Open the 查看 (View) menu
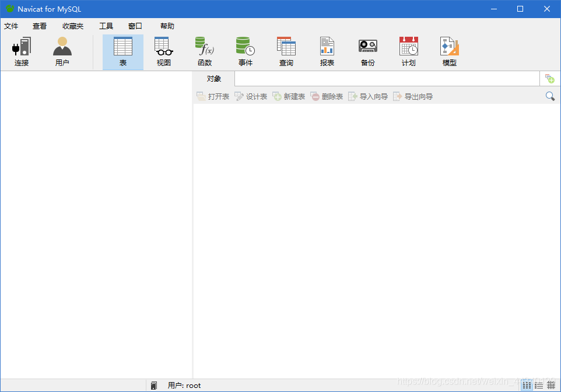This screenshot has height=392, width=561. [39, 26]
